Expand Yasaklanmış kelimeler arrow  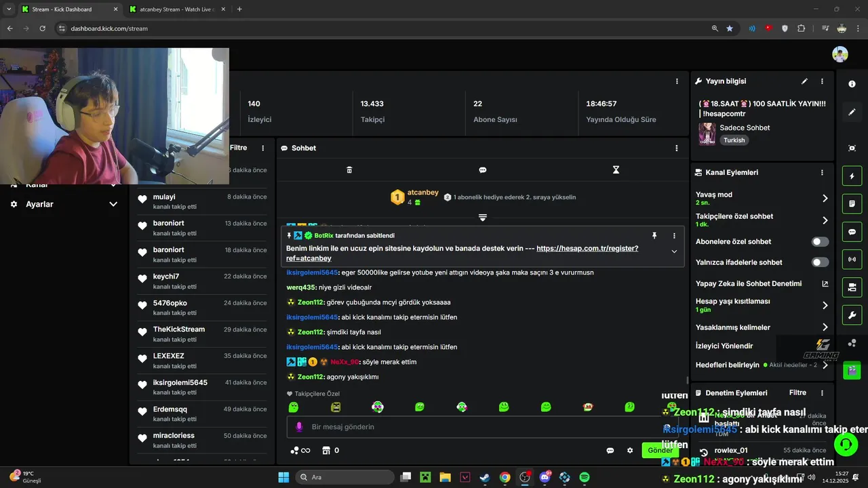pos(825,327)
